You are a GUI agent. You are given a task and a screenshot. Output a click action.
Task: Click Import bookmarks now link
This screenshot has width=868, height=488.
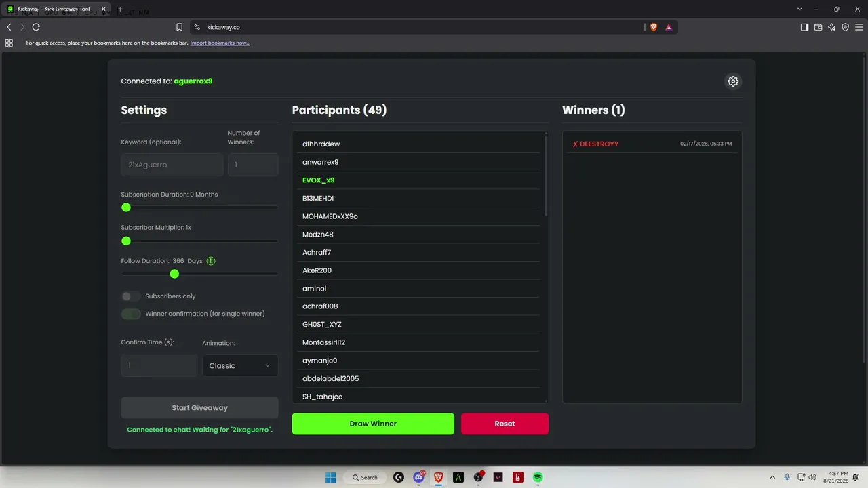[220, 43]
